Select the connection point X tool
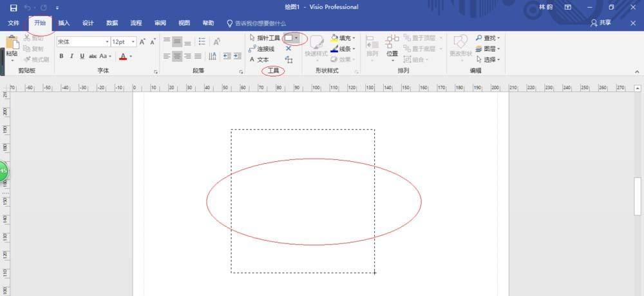 [x=289, y=48]
